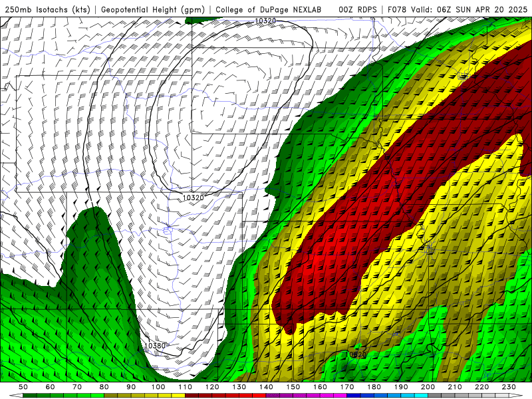Click the 210 knot legend label

[x=455, y=387]
